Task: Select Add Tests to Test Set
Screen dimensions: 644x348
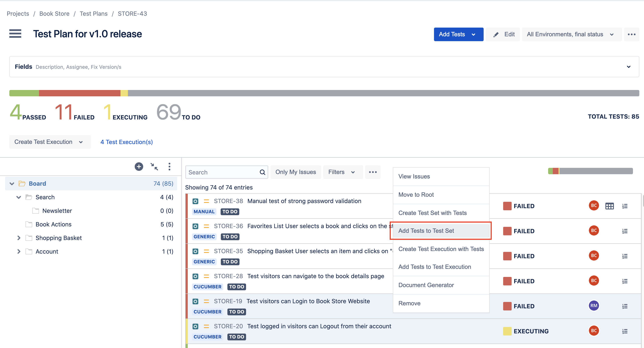Action: [x=441, y=231]
